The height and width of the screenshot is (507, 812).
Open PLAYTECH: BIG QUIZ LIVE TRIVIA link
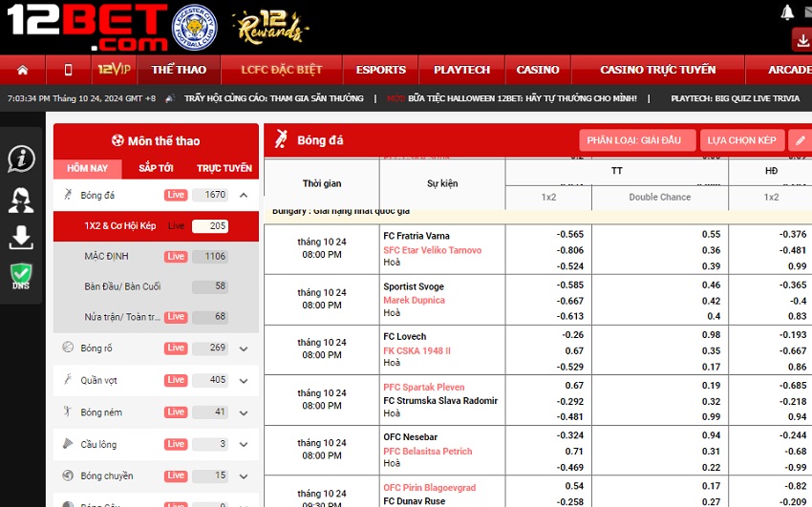point(736,98)
